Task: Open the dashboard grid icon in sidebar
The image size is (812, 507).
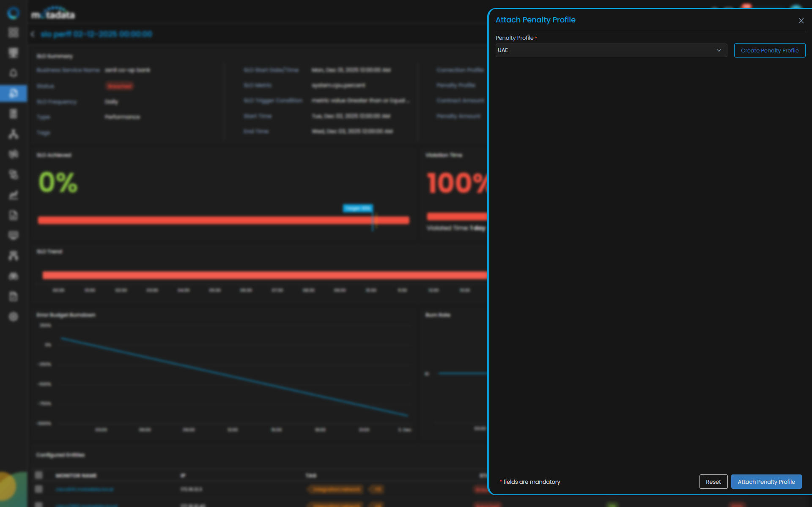Action: pyautogui.click(x=14, y=33)
